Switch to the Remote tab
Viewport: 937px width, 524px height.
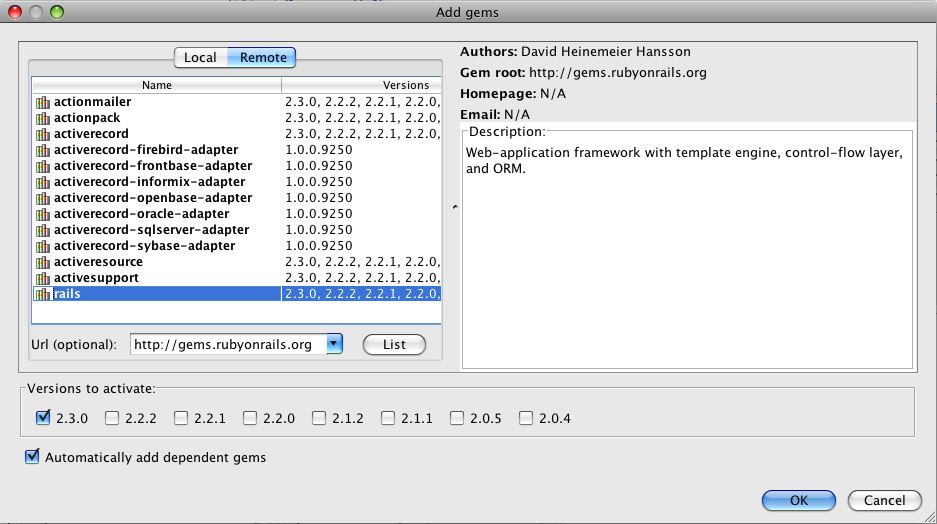coord(263,57)
